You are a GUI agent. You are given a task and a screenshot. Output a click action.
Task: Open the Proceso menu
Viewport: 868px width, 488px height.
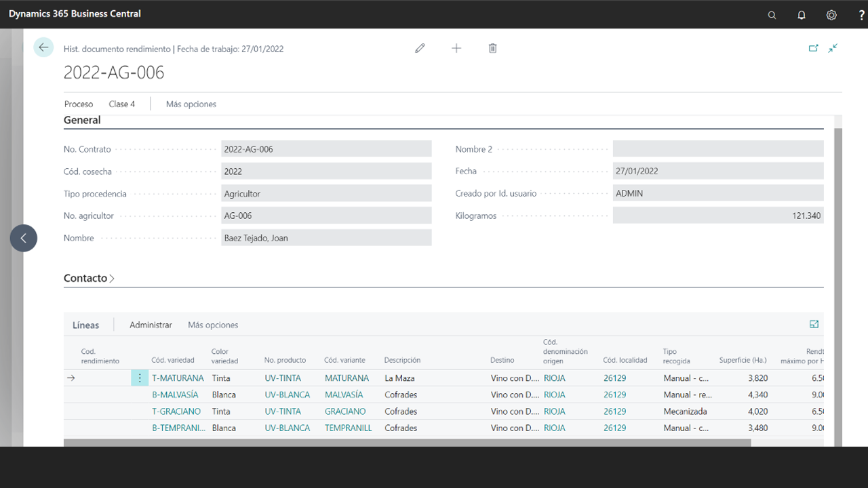click(x=79, y=104)
